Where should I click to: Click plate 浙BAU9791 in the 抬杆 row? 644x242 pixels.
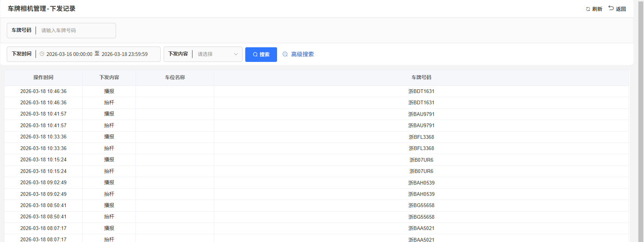[421, 125]
